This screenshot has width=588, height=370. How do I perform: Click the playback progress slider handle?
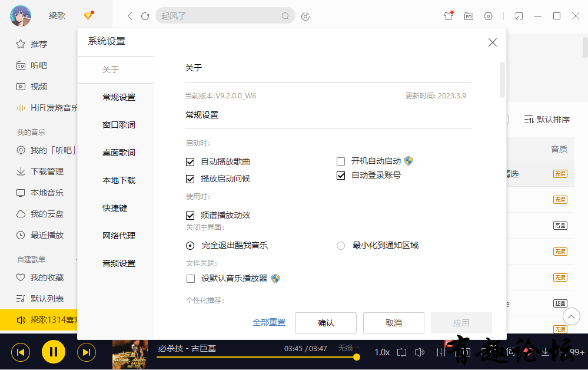(x=357, y=357)
